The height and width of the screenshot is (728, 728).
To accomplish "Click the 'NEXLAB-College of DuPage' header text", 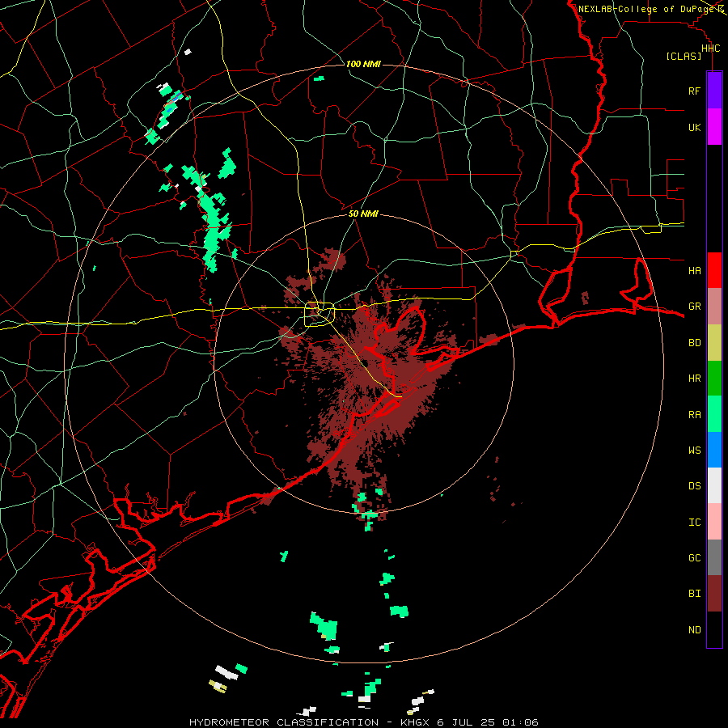I will 645,9.
